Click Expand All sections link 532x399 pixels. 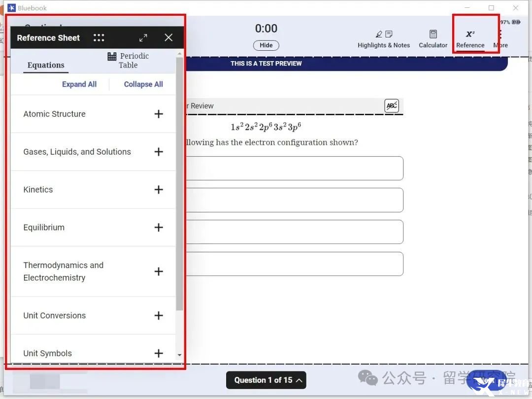79,84
